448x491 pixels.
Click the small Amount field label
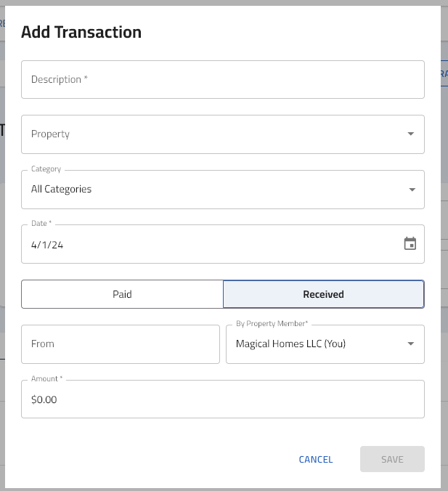pos(47,379)
